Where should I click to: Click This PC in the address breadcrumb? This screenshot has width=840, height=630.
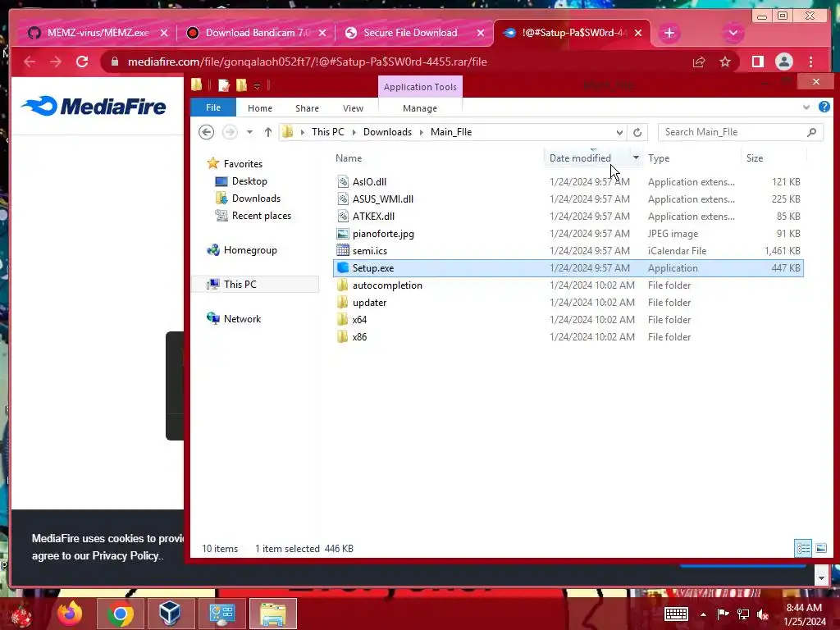tap(328, 132)
